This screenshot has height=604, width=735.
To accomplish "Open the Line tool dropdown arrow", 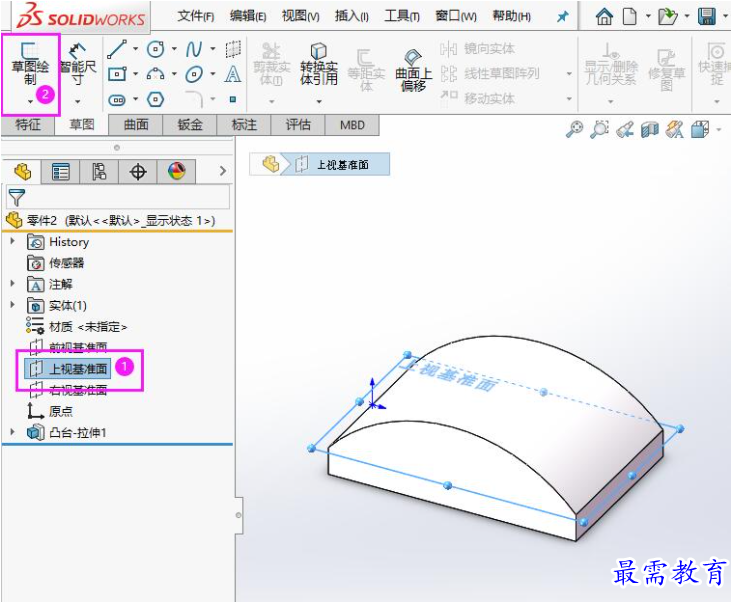I will 135,49.
